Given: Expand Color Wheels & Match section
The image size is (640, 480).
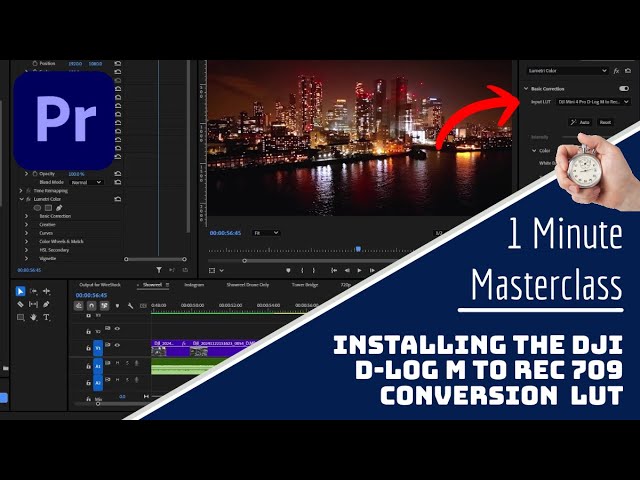Looking at the screenshot, I should pos(27,241).
